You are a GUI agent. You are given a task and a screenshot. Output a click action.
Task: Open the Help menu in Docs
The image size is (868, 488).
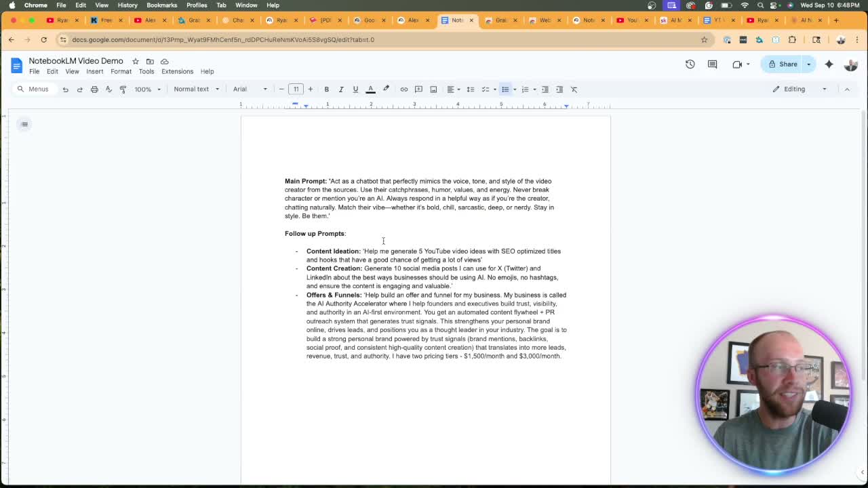coord(207,72)
